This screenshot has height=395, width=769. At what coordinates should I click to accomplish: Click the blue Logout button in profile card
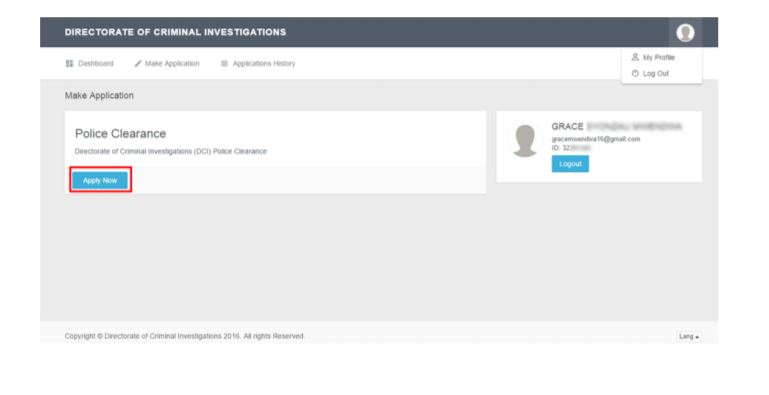[570, 164]
